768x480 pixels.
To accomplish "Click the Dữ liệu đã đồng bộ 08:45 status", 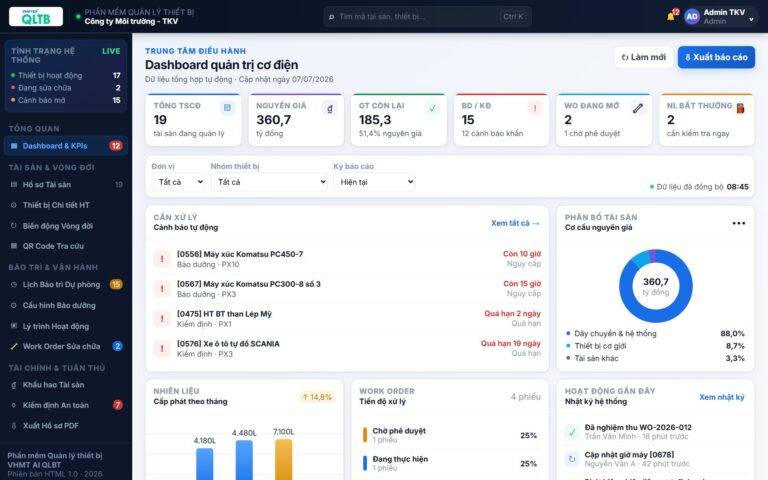I will click(699, 187).
